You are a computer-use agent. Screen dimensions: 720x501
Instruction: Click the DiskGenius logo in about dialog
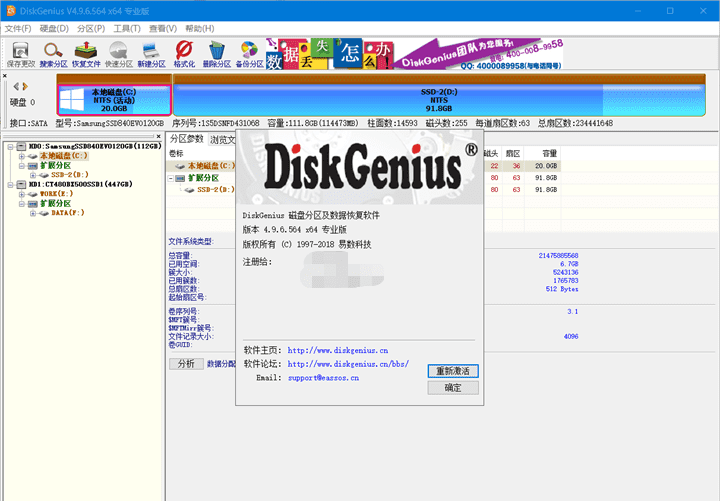[x=371, y=167]
